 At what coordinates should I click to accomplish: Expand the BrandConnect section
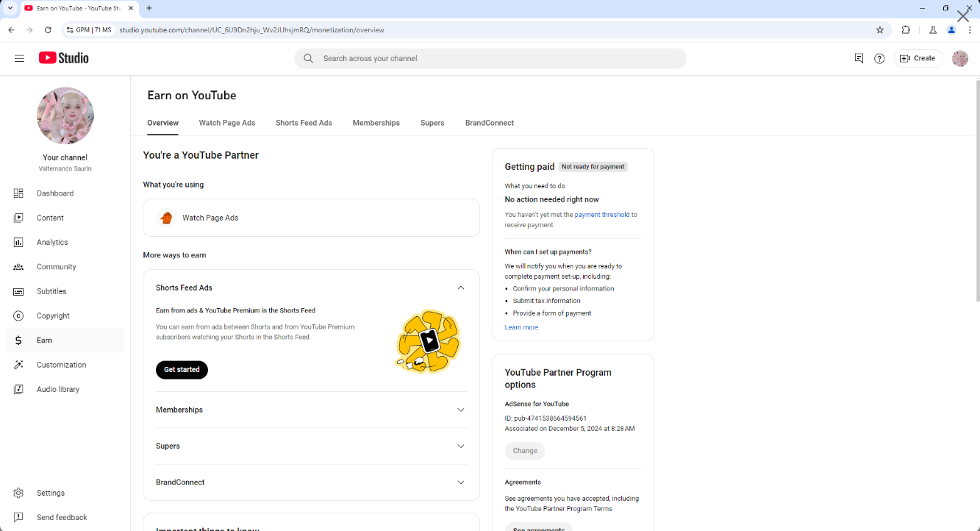(461, 482)
